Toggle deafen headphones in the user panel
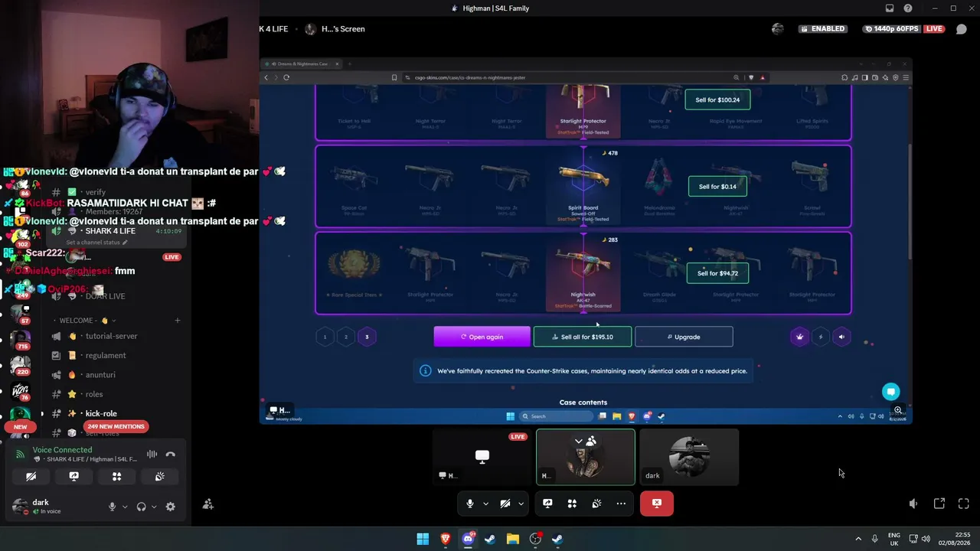 [141, 507]
